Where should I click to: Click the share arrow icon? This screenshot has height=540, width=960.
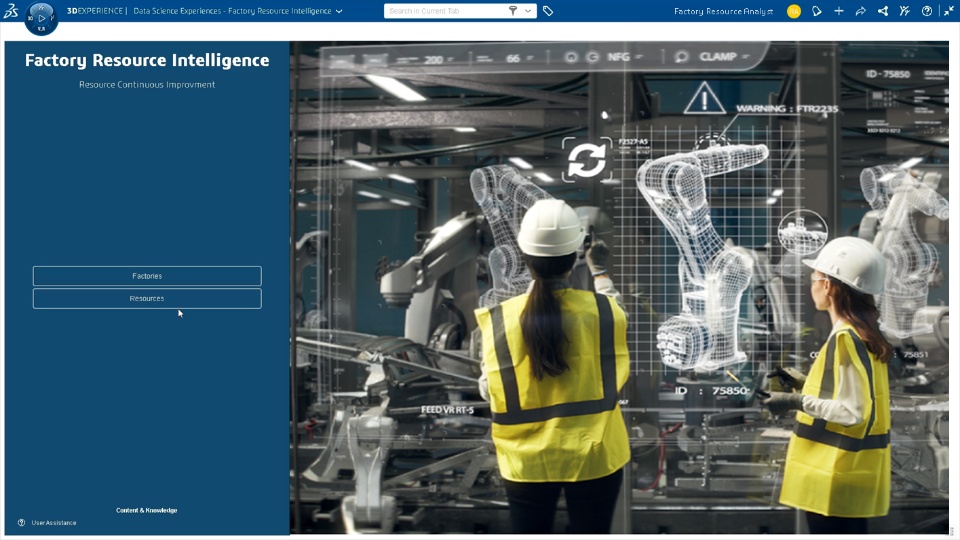(x=861, y=11)
